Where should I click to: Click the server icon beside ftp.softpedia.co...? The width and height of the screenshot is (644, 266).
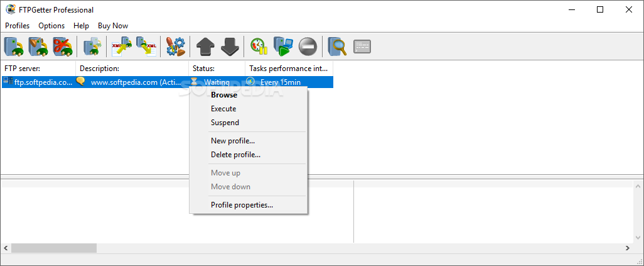(x=8, y=81)
